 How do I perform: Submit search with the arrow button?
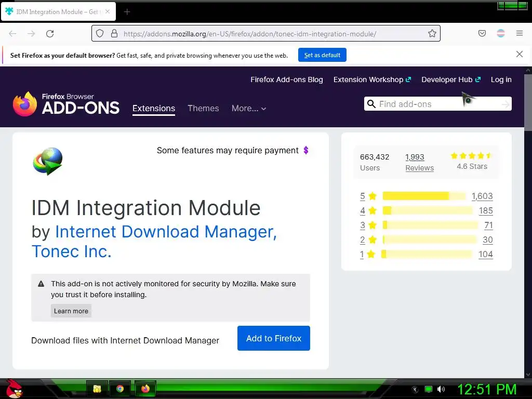[505, 104]
